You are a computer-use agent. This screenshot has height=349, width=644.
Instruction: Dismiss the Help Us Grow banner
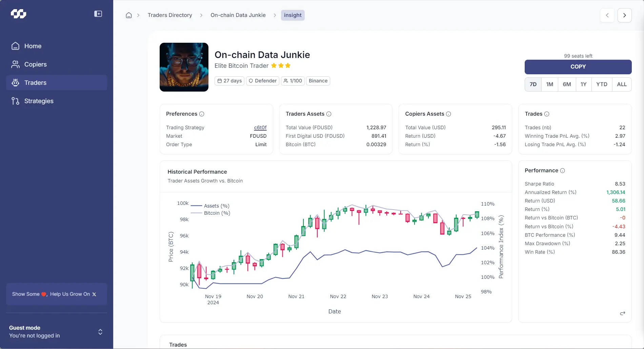click(x=94, y=294)
